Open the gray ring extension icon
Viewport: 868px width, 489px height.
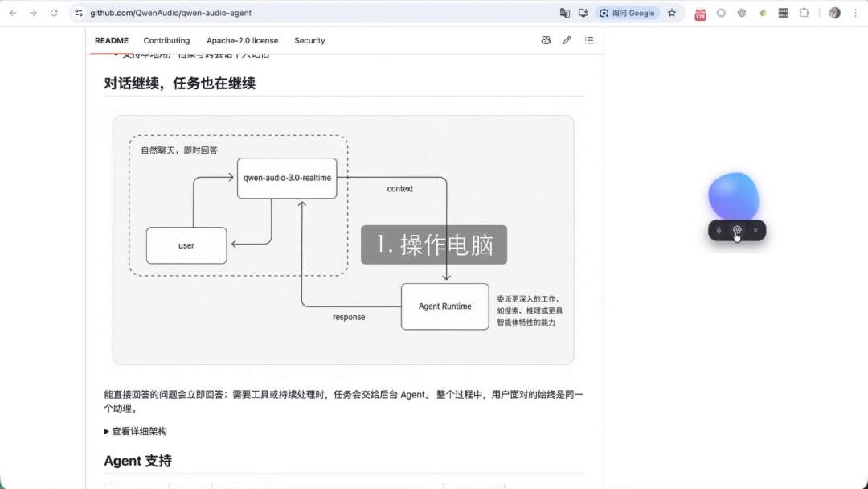(721, 13)
